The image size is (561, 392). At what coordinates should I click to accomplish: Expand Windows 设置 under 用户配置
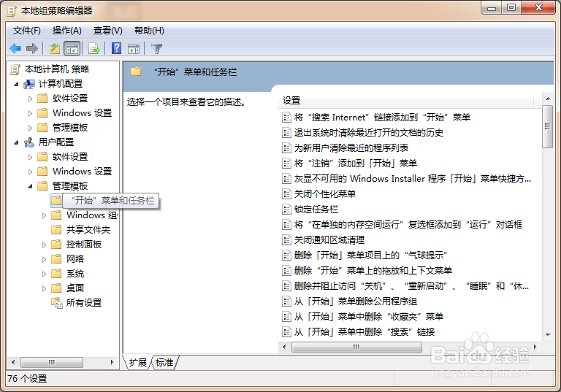pos(30,172)
